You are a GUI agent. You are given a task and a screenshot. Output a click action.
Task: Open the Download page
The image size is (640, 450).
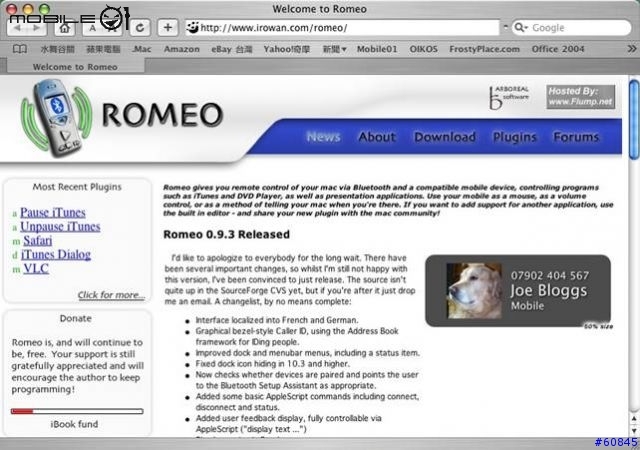[445, 136]
